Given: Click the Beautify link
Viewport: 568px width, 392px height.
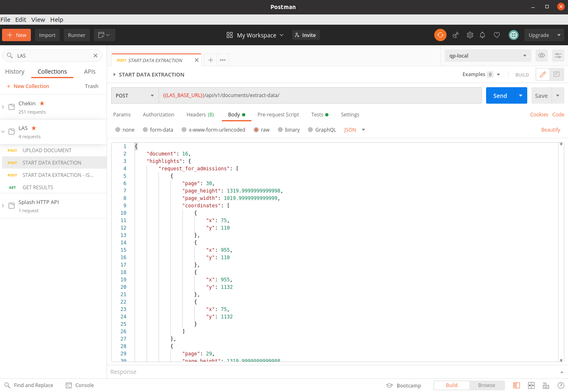Looking at the screenshot, I should (550, 130).
